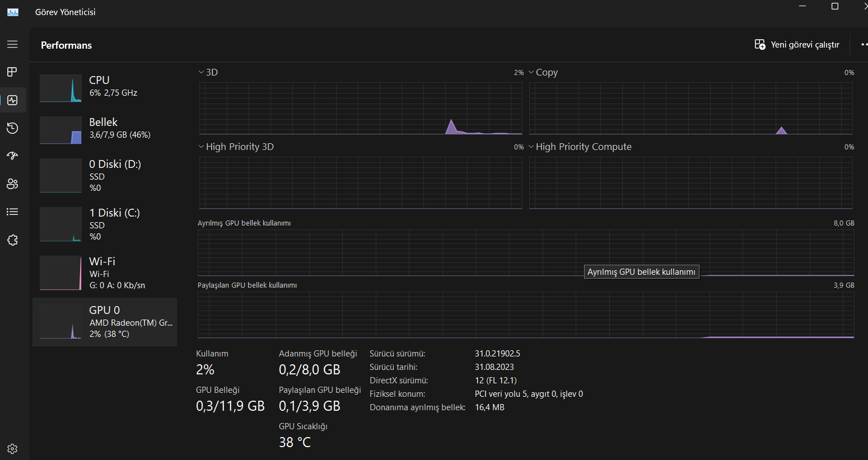Click the Copy engine usage graph
Viewport: 868px width, 460px height.
(691, 109)
